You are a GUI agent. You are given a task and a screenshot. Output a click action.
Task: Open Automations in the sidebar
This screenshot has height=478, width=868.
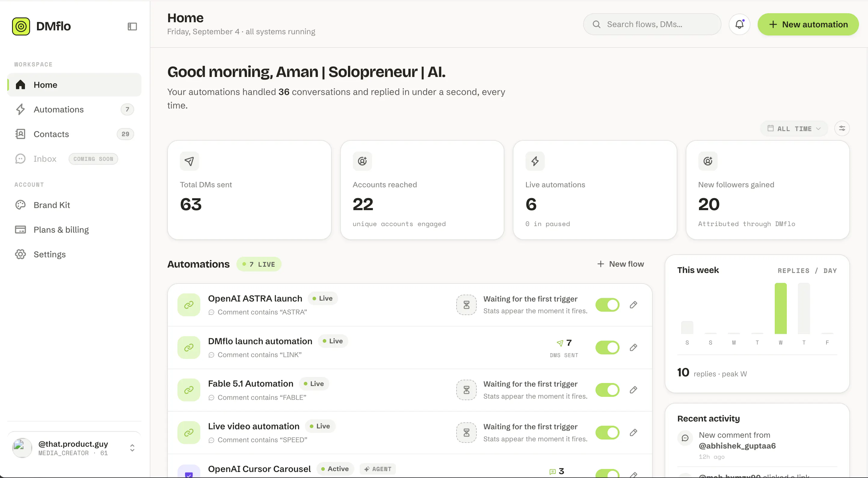[74, 109]
